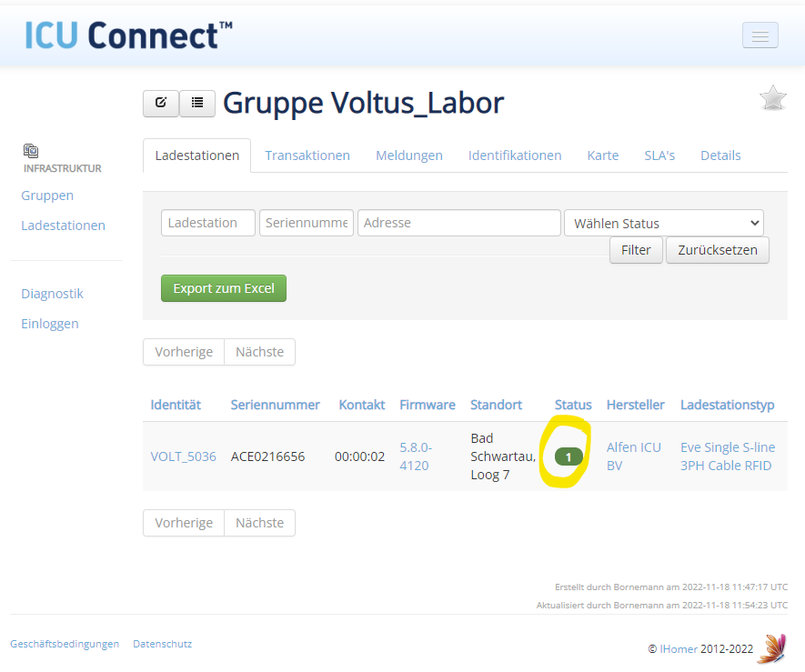Open Diagnostik in the sidebar
The height and width of the screenshot is (672, 805).
point(52,294)
